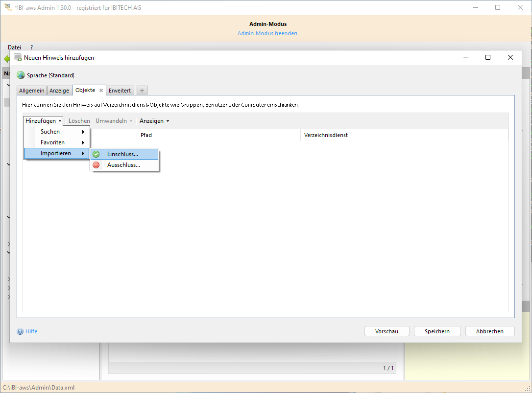Click the dialog icon next to Neuen Hinweis hinzufügen
The height and width of the screenshot is (393, 532).
click(x=18, y=57)
